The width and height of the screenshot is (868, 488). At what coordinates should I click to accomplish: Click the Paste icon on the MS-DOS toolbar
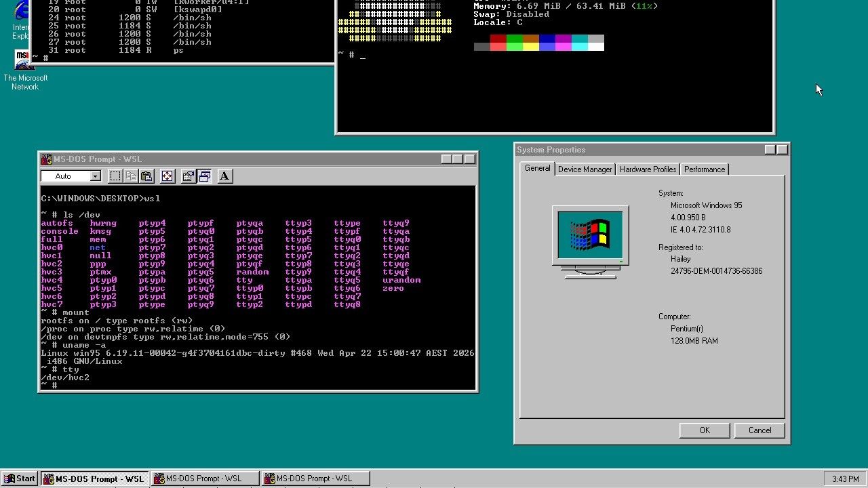click(x=147, y=176)
